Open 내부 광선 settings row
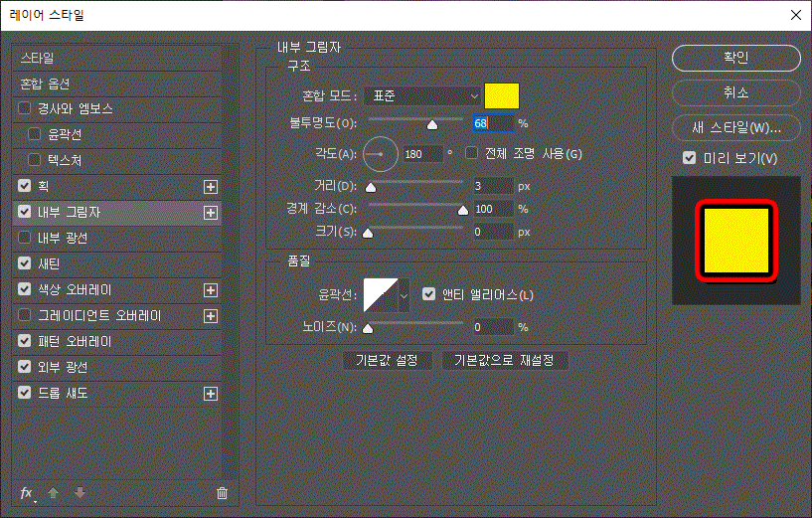 (x=117, y=238)
